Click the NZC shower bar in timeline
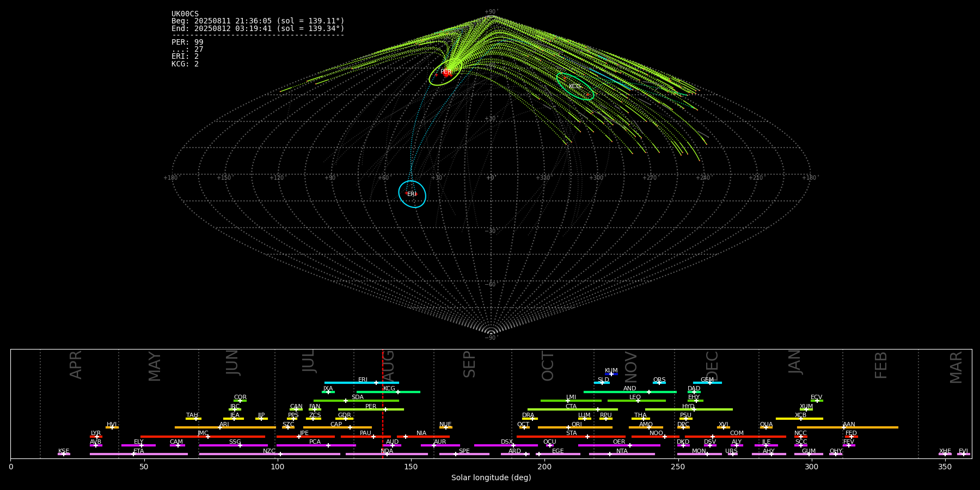 coord(269,454)
